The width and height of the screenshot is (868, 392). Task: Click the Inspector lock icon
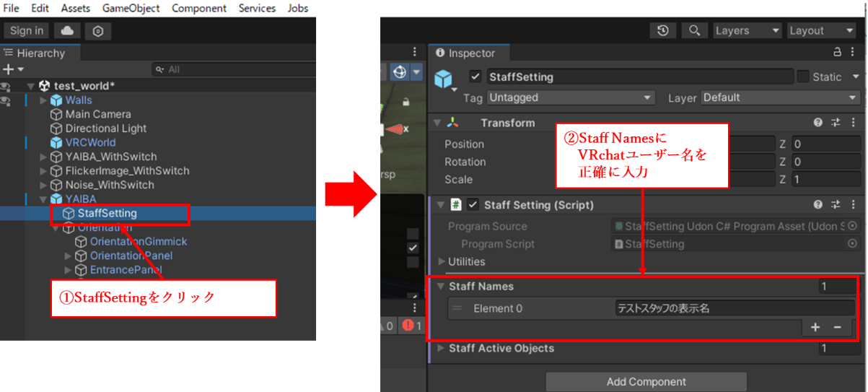click(x=837, y=52)
